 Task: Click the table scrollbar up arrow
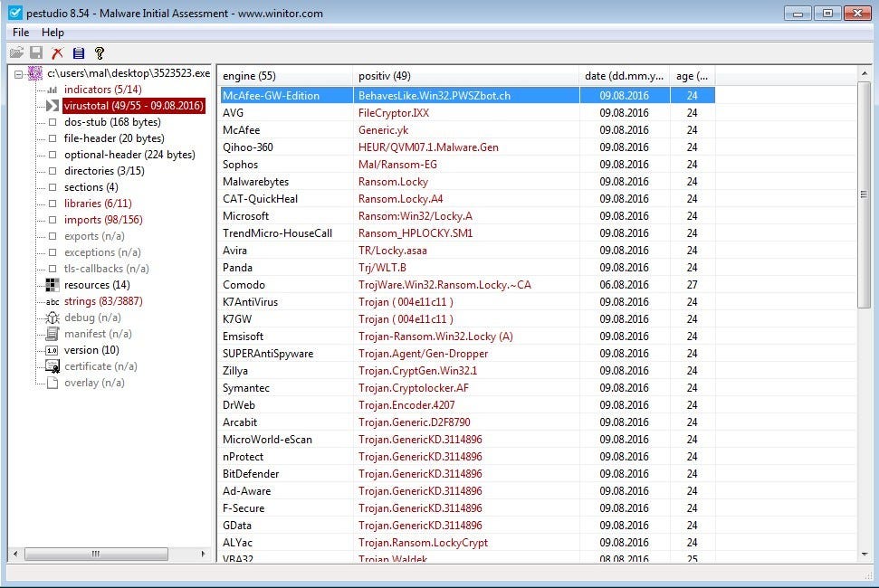(864, 73)
